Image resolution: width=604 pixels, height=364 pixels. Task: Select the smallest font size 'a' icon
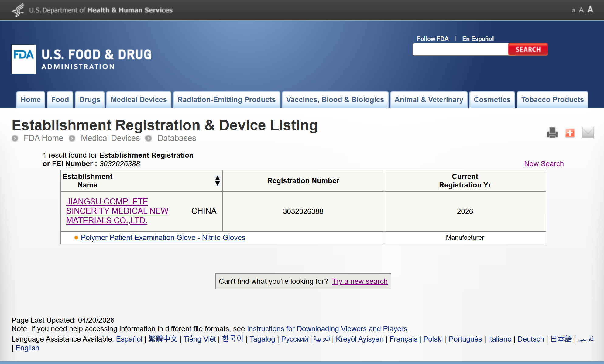click(574, 11)
